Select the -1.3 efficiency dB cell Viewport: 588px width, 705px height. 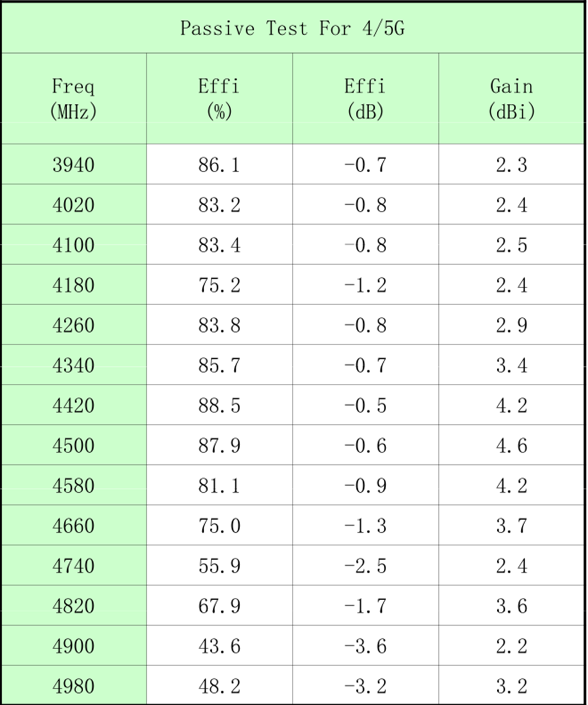365,526
